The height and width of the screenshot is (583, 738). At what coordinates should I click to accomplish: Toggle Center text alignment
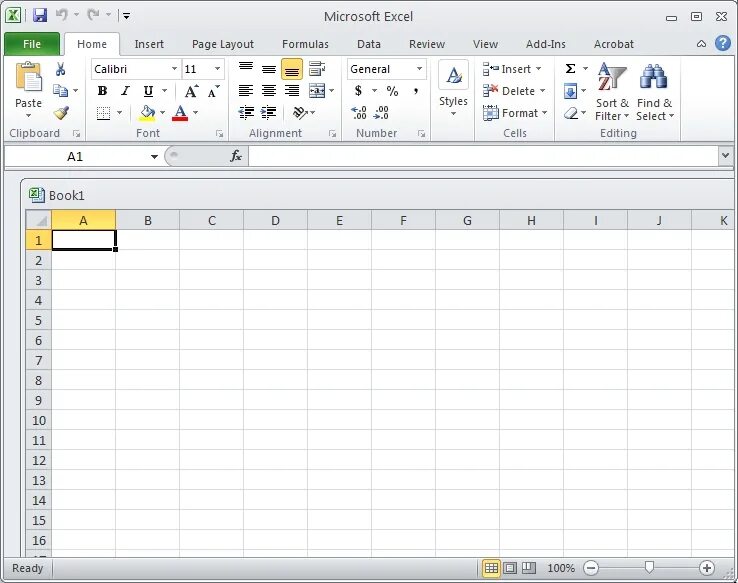(269, 90)
